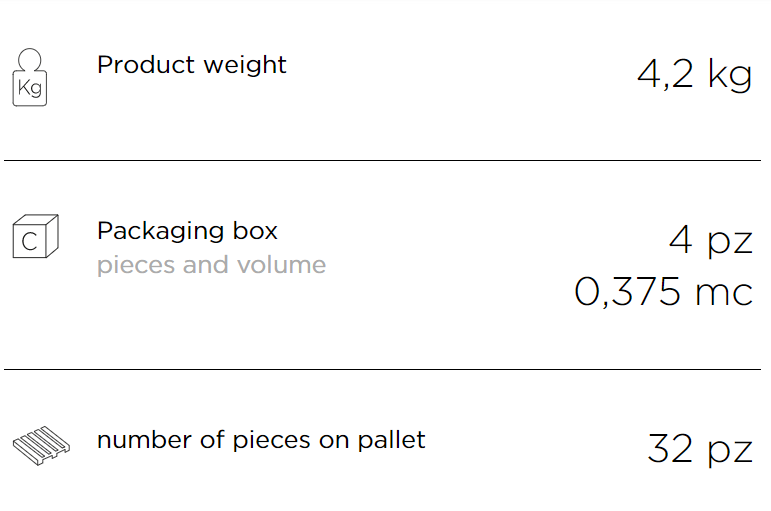Click the Kg weight icon

pos(30,77)
